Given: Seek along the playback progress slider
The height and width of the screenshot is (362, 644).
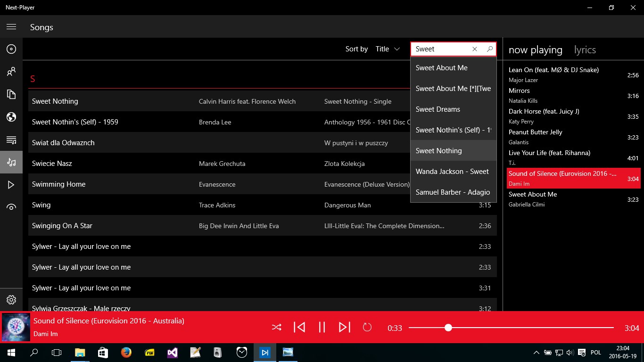Looking at the screenshot, I should point(511,328).
